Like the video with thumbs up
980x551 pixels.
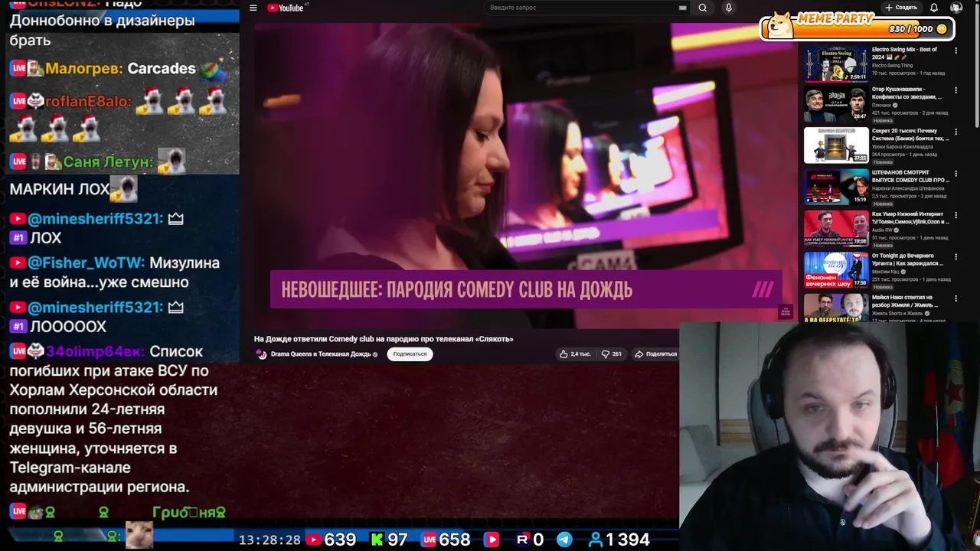pyautogui.click(x=575, y=354)
